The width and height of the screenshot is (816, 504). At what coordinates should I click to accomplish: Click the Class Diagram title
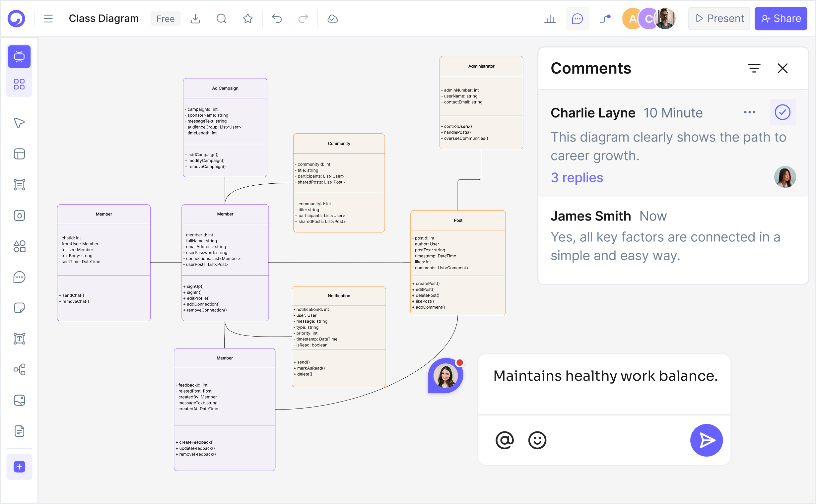point(104,18)
